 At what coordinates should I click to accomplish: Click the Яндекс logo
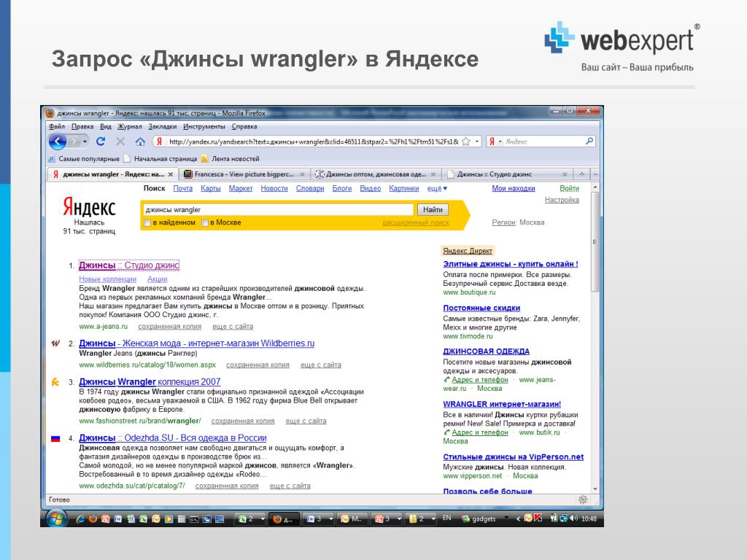90,208
